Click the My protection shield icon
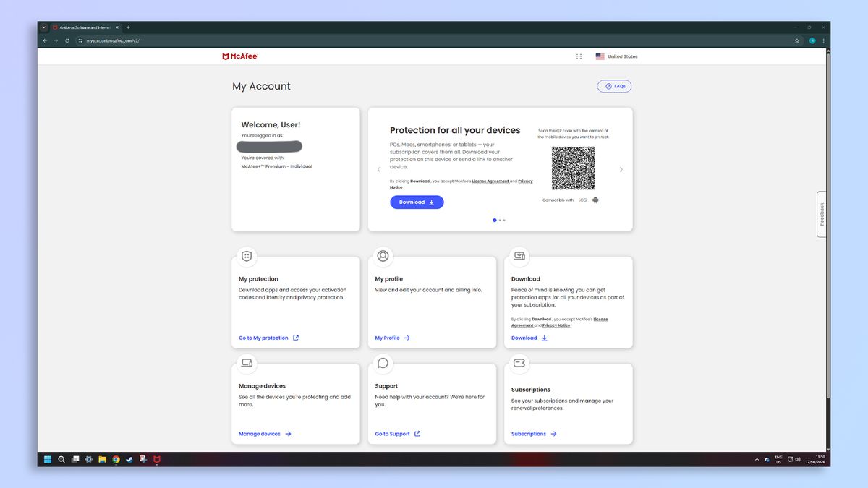Screen dimensions: 868x488 (x=247, y=256)
